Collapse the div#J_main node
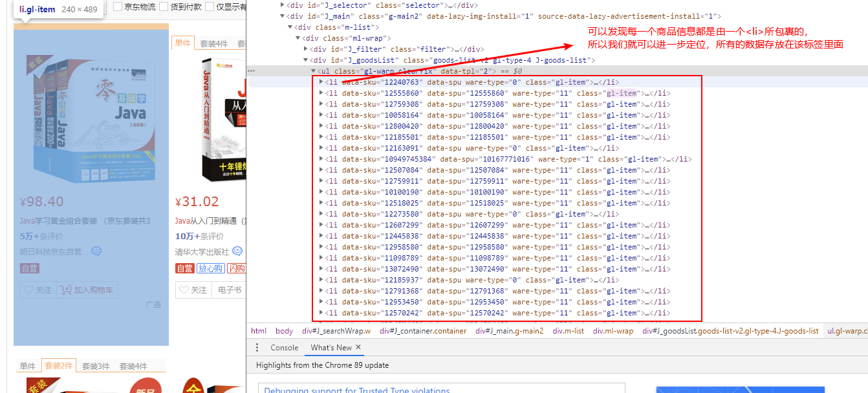 point(282,16)
